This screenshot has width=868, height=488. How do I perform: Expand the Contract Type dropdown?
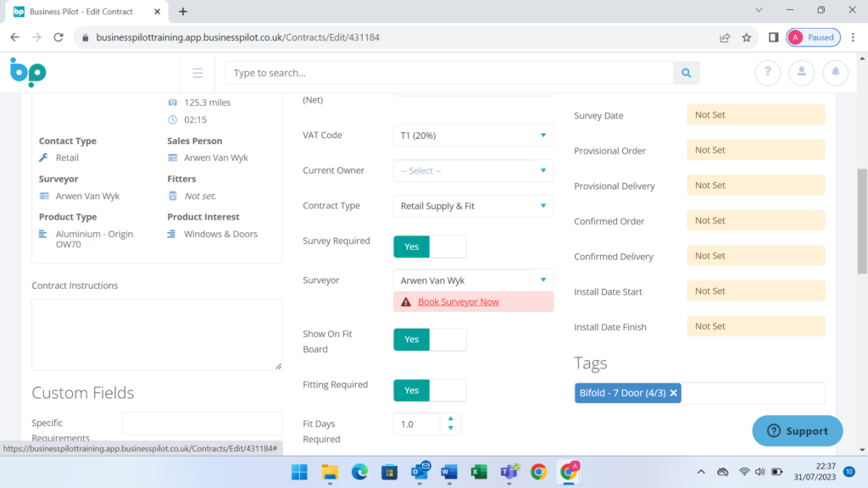(473, 206)
